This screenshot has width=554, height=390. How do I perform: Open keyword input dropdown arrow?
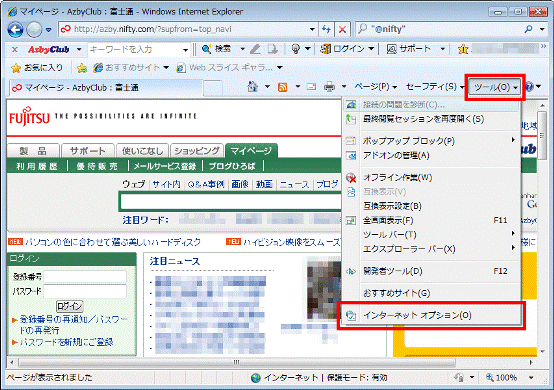point(185,50)
